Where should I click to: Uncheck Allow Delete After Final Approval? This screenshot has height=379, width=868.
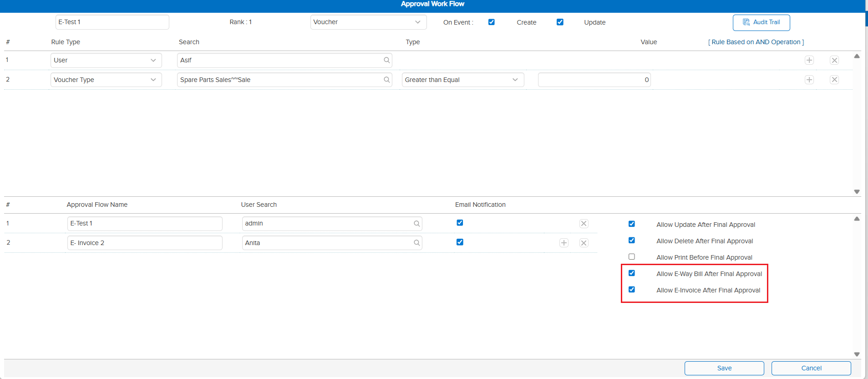point(632,240)
